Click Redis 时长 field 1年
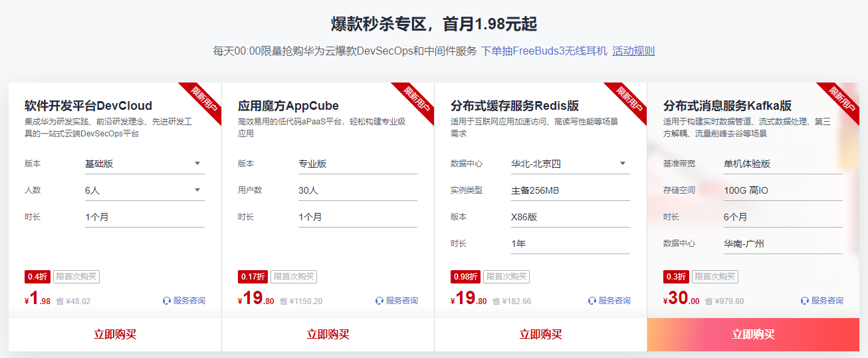This screenshot has width=868, height=358. pyautogui.click(x=570, y=244)
